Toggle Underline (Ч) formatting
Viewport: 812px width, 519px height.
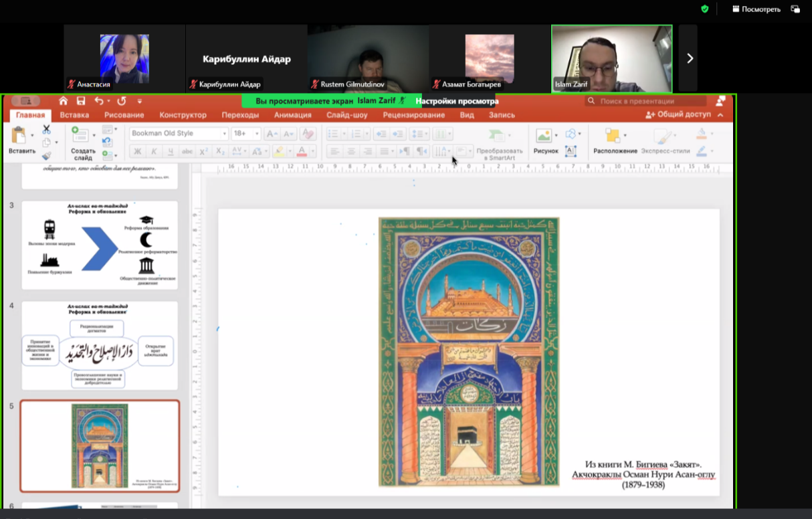pyautogui.click(x=171, y=152)
